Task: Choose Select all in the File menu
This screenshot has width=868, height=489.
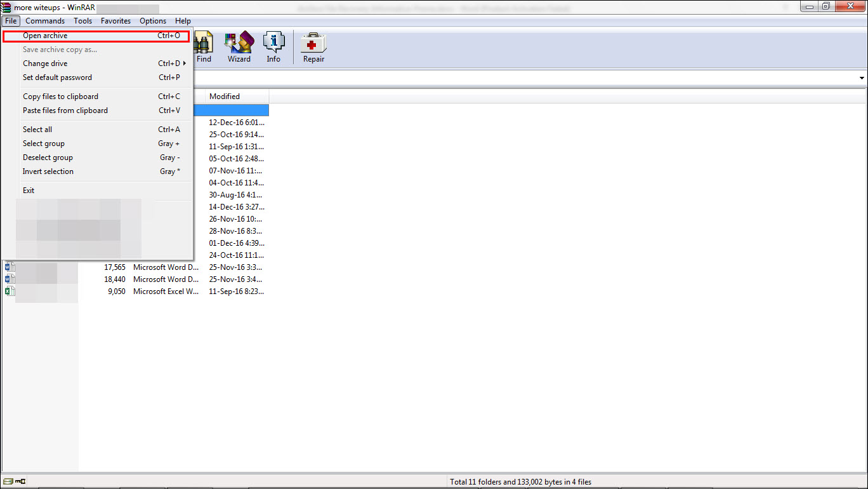Action: click(x=97, y=130)
